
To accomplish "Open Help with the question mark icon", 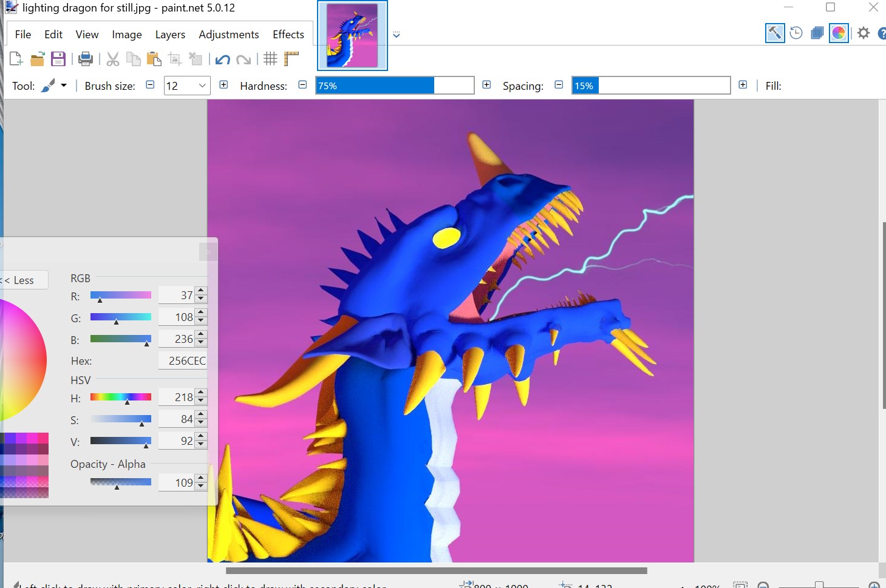I will tap(882, 33).
